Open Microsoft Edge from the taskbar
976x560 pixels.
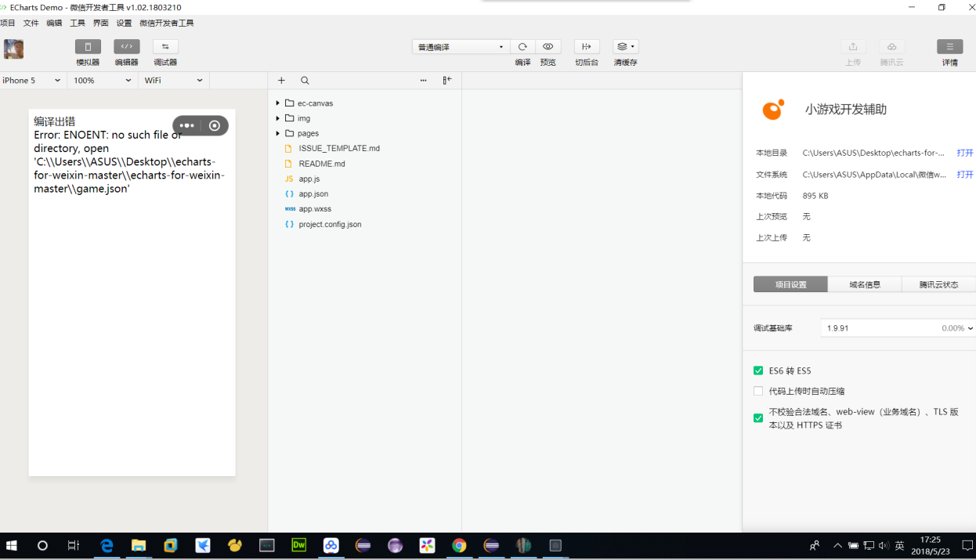[x=107, y=546]
